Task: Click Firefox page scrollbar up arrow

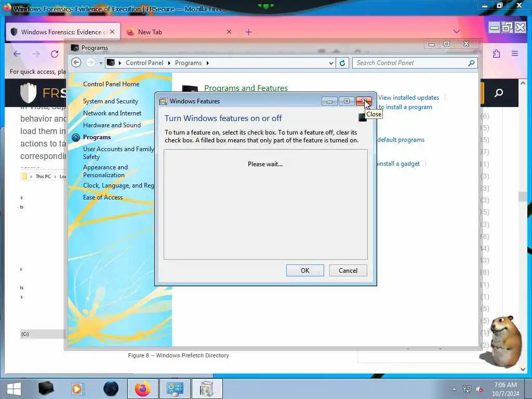Action: (x=523, y=83)
